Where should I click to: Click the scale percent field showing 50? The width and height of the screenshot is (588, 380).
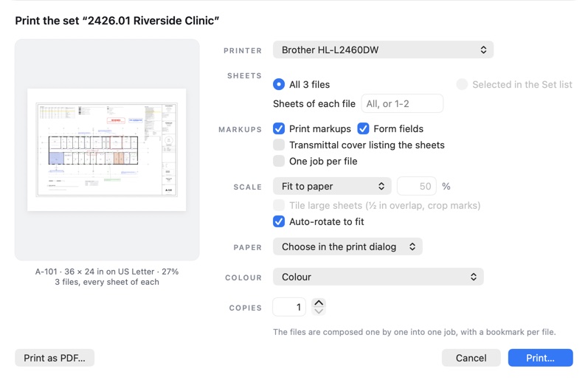tap(417, 186)
